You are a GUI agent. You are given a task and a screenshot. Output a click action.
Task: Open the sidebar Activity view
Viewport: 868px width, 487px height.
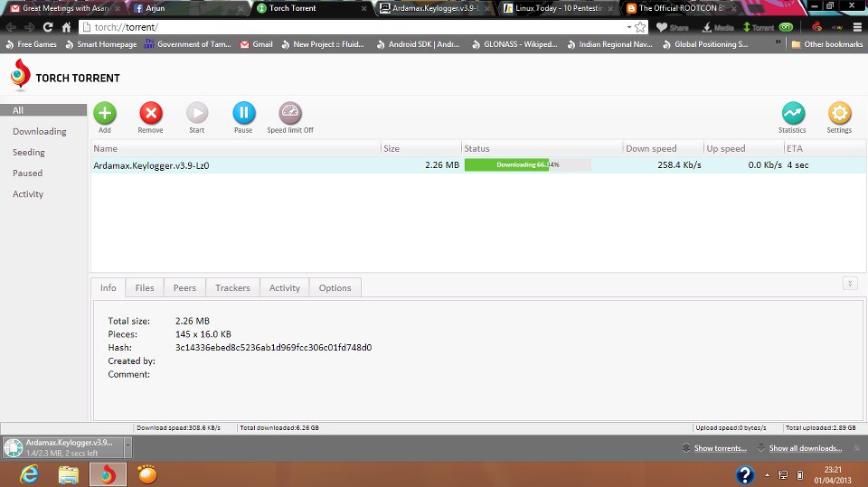pyautogui.click(x=28, y=194)
